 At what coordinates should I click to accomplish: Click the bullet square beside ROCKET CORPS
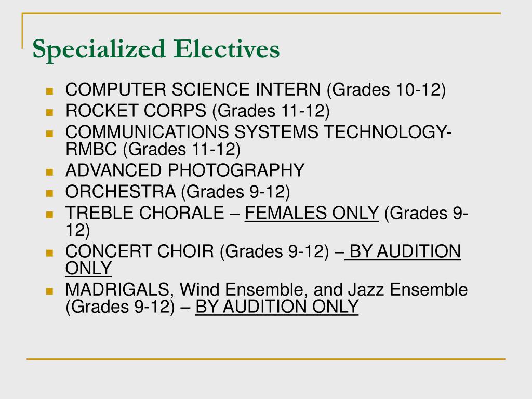[x=49, y=112]
